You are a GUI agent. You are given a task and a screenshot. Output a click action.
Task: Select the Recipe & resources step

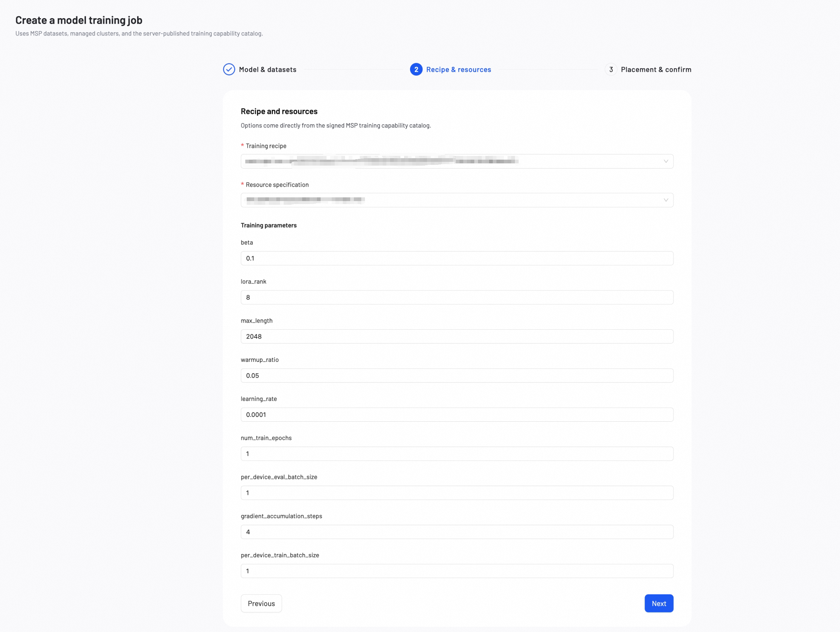coord(458,69)
